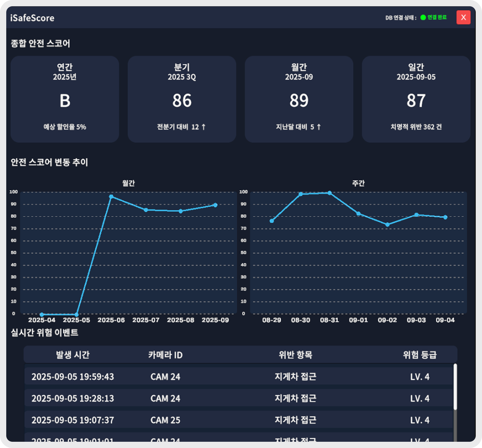482x448 pixels.
Task: Open the monthly 2025-09 score card
Action: 299,99
